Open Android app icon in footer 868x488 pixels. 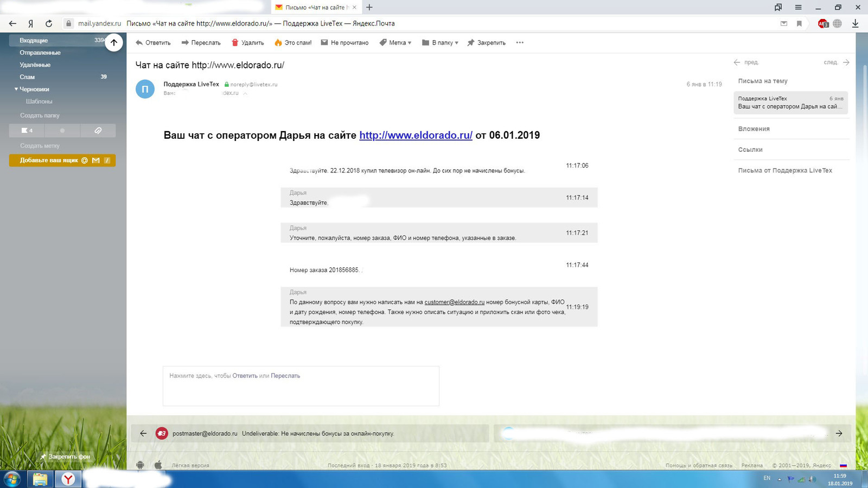141,465
